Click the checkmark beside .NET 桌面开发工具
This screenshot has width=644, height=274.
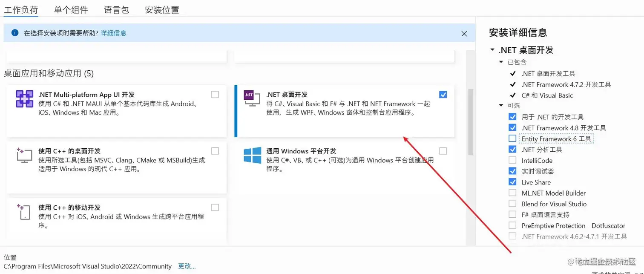tap(512, 73)
